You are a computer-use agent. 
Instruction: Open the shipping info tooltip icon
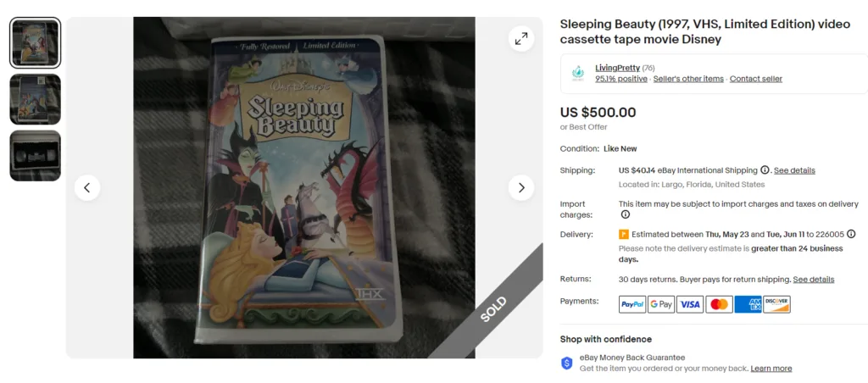point(765,170)
